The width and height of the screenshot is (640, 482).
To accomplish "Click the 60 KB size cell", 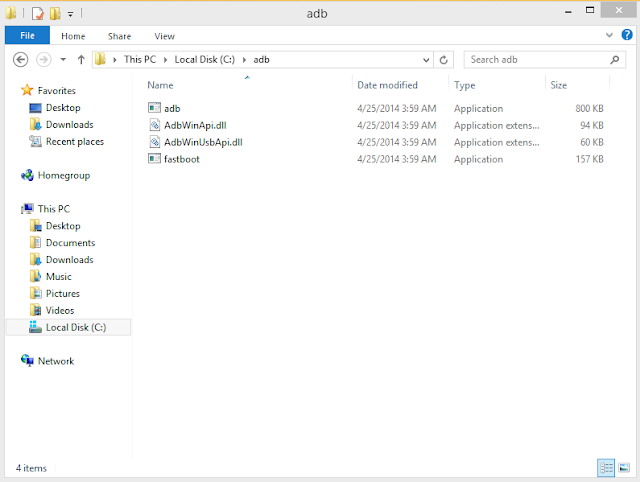I will coord(592,142).
